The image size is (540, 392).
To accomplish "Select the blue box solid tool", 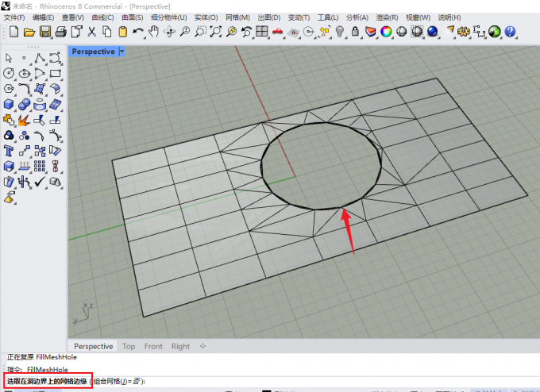I will tap(9, 104).
